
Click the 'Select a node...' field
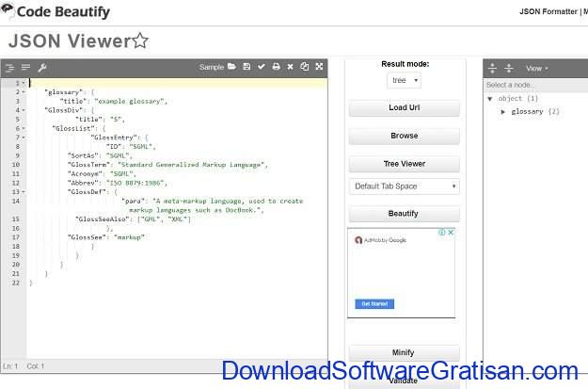point(536,85)
